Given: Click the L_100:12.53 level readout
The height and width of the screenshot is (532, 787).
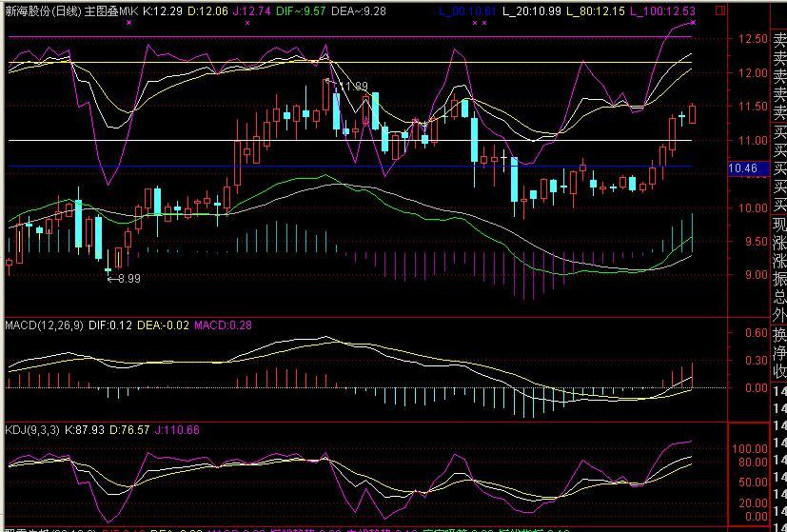Looking at the screenshot, I should pyautogui.click(x=663, y=10).
